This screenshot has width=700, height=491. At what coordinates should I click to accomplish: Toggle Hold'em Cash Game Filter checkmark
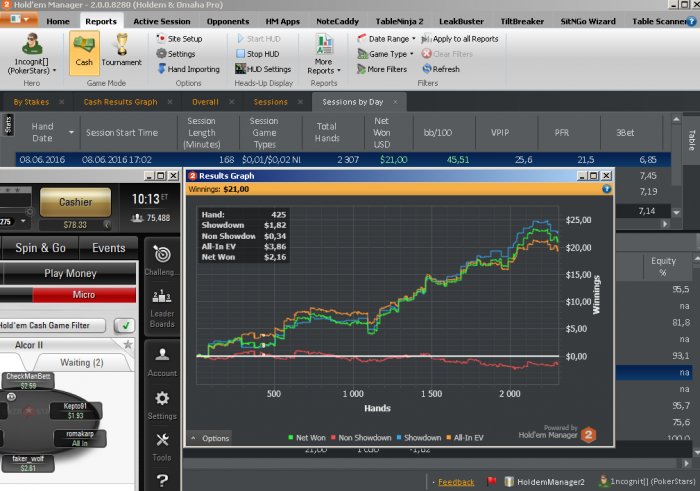(x=125, y=325)
